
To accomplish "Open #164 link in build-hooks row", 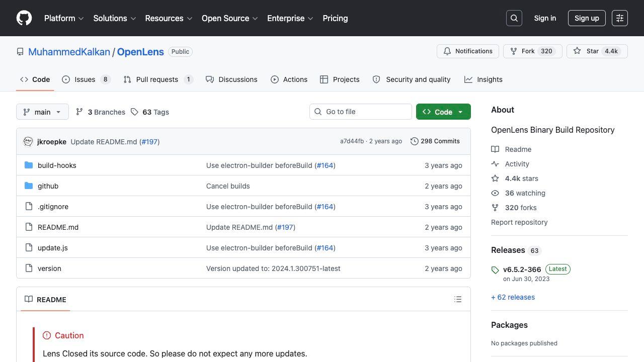I will (325, 165).
